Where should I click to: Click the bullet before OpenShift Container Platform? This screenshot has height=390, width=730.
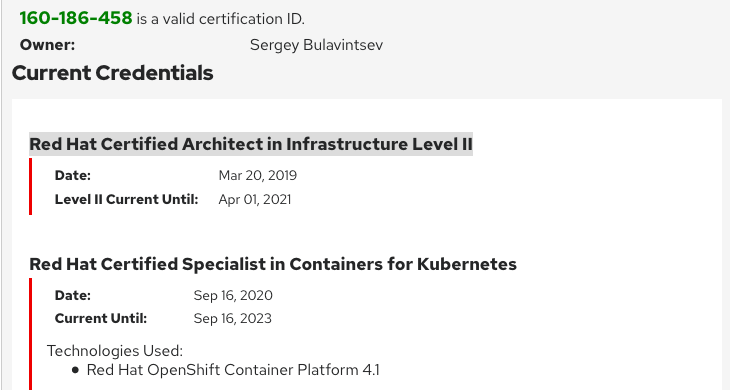[76, 370]
